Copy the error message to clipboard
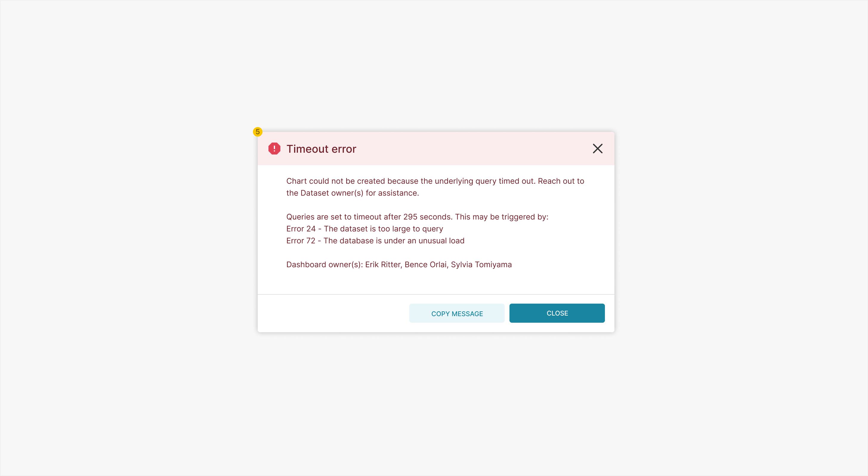This screenshot has width=868, height=476. [457, 313]
